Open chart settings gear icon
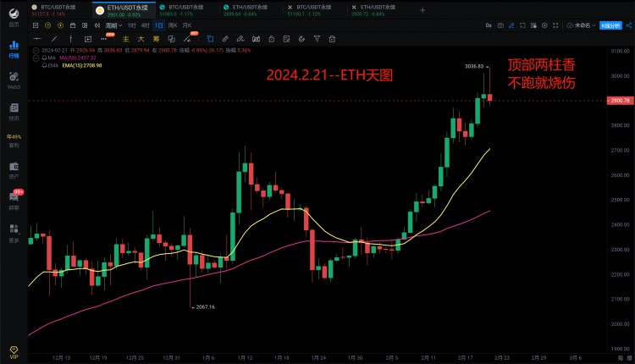 (x=544, y=25)
